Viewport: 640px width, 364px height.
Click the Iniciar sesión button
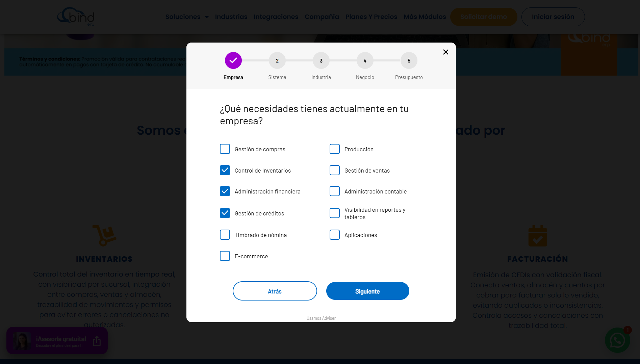(553, 17)
